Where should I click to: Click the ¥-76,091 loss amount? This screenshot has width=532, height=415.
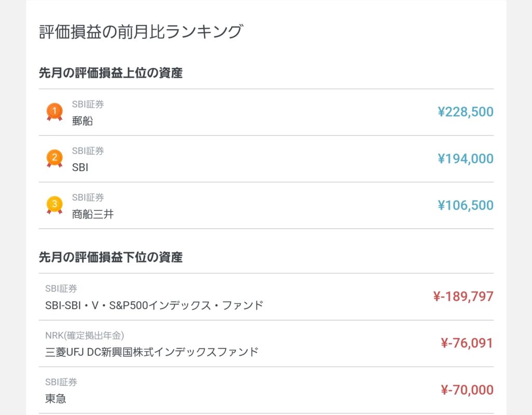coord(467,343)
